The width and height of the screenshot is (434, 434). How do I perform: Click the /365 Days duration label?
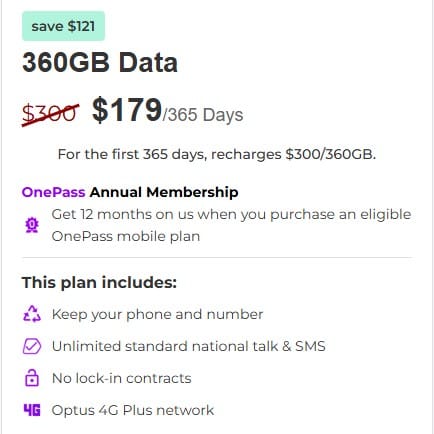203,115
